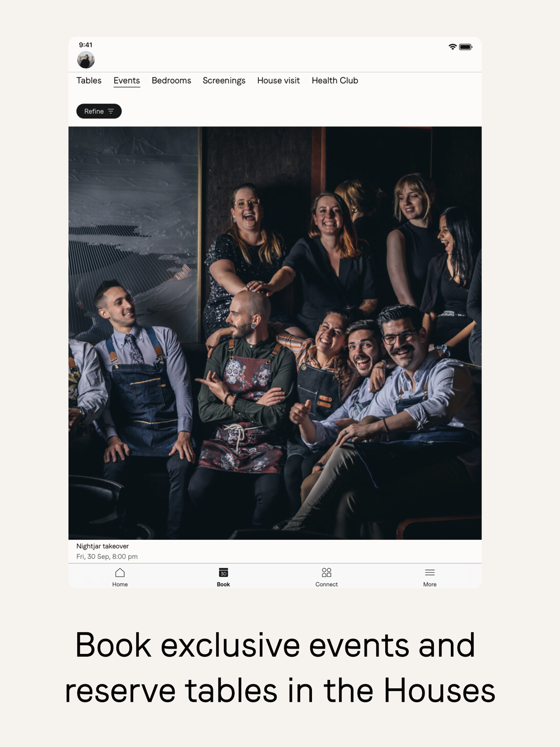Select the Events tab
This screenshot has width=560, height=747.
(x=127, y=81)
